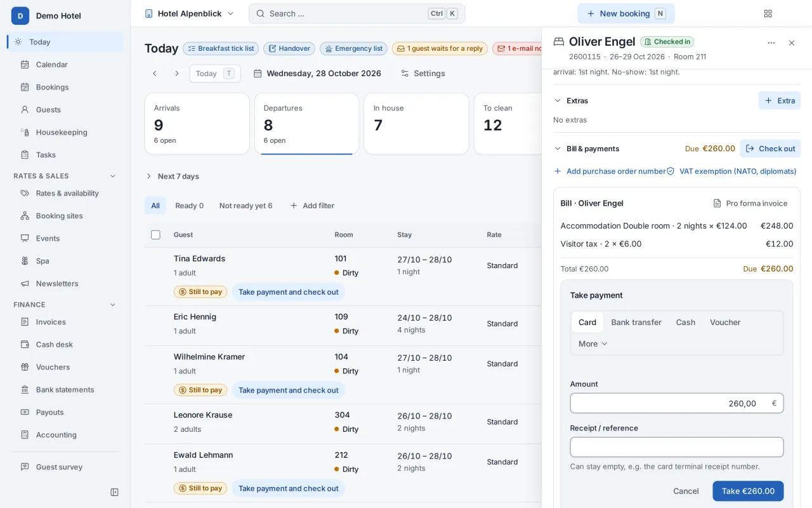Open Bookings in the sidebar

[x=65, y=87]
